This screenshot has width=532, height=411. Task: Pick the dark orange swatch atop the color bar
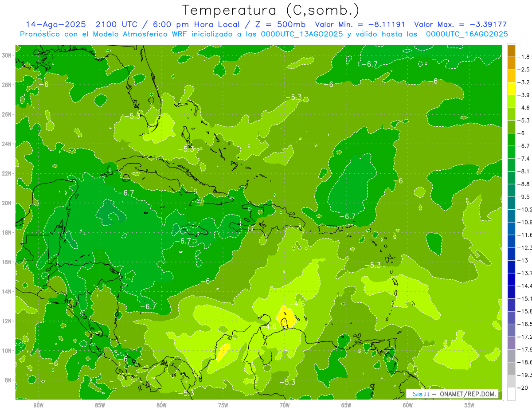pyautogui.click(x=511, y=51)
